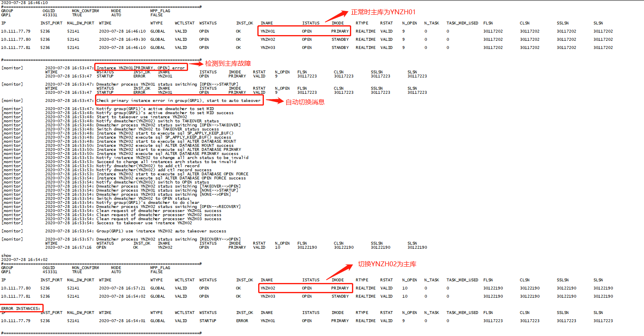Click 'execute sql ALTER DATABASE OPEN FORCE success' line
The height and width of the screenshot is (336, 644).
171,178
